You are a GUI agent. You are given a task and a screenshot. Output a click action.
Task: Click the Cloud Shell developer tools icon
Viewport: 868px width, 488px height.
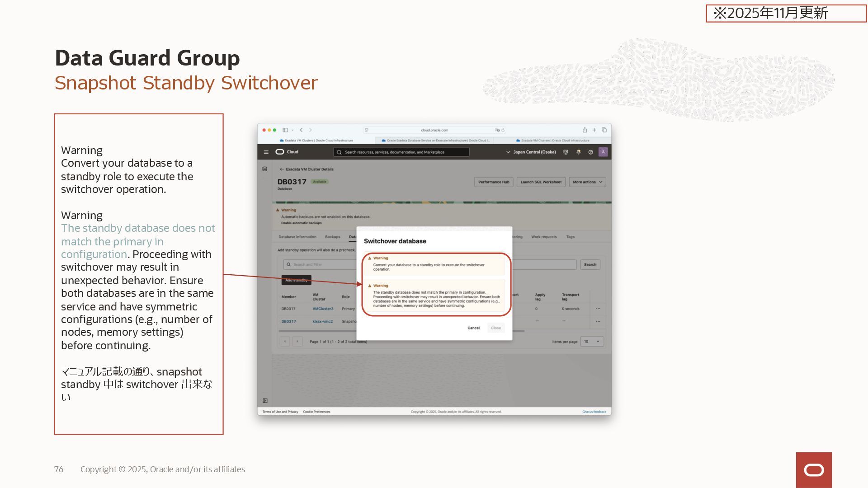click(x=566, y=152)
